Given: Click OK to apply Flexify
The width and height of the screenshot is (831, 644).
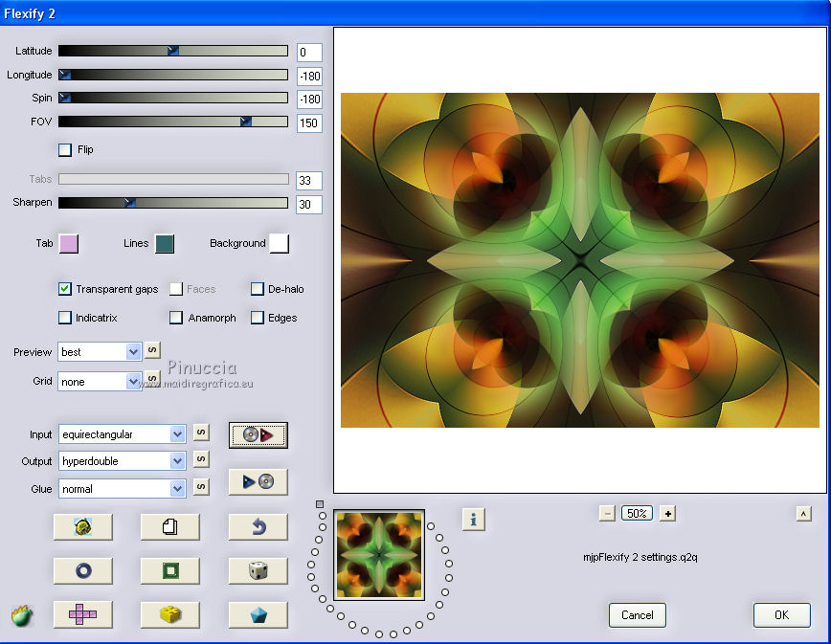Looking at the screenshot, I should [x=781, y=615].
